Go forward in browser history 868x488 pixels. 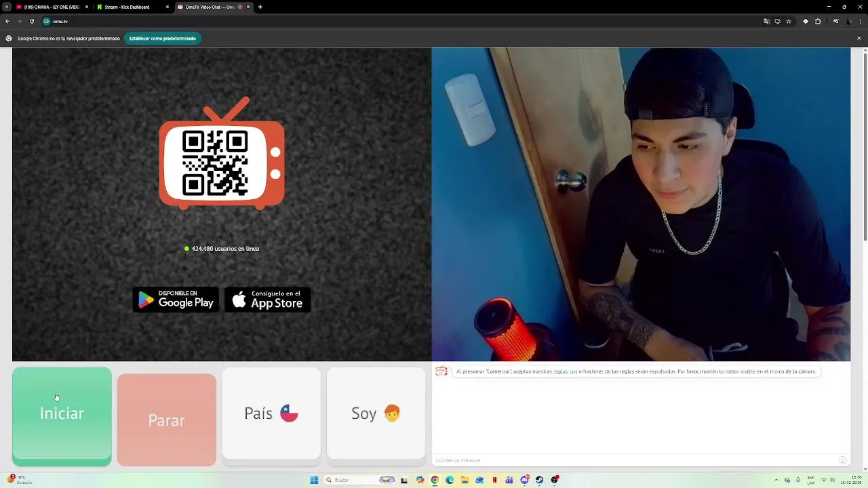pyautogui.click(x=20, y=21)
